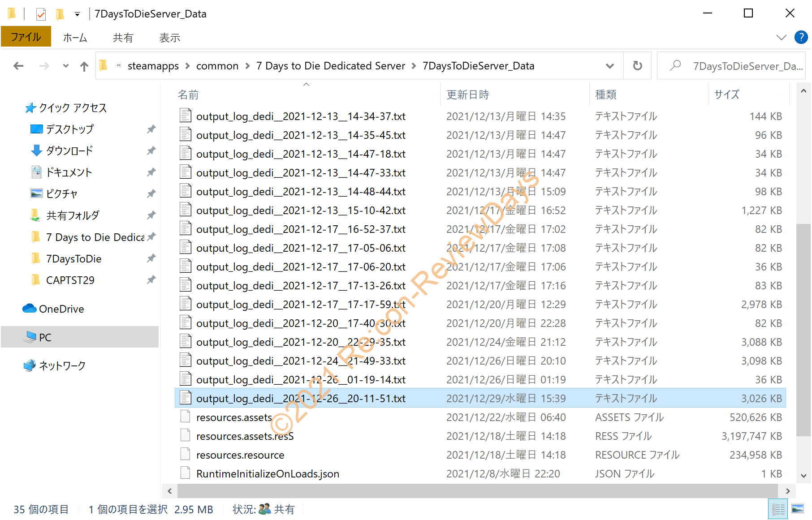Select OneDrive in the navigation pane
Image resolution: width=812 pixels, height=520 pixels.
pos(61,309)
